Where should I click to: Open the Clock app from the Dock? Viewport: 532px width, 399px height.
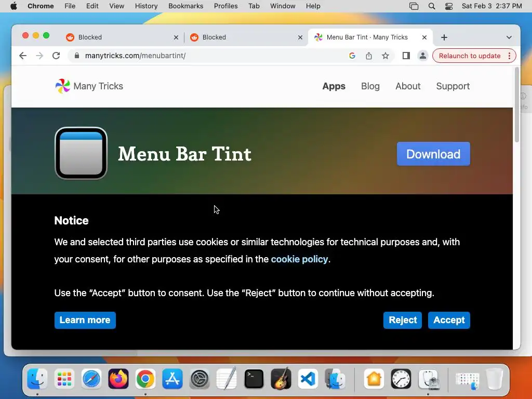pyautogui.click(x=401, y=379)
